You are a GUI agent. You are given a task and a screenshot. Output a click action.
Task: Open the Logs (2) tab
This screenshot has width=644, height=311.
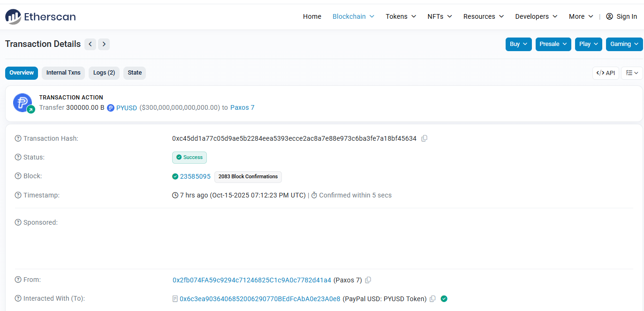tap(104, 73)
